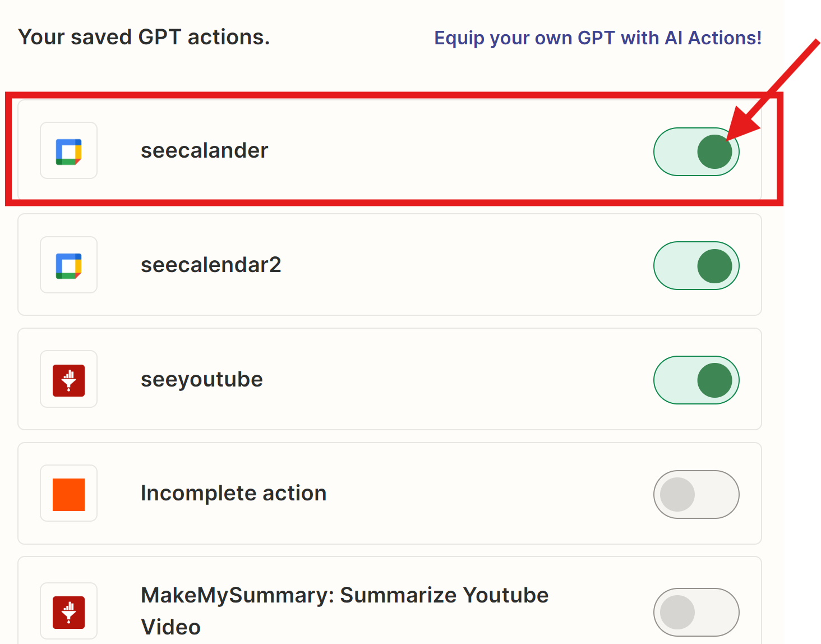The width and height of the screenshot is (821, 644).
Task: Switch off the seeyoutube toggle
Action: click(x=696, y=380)
